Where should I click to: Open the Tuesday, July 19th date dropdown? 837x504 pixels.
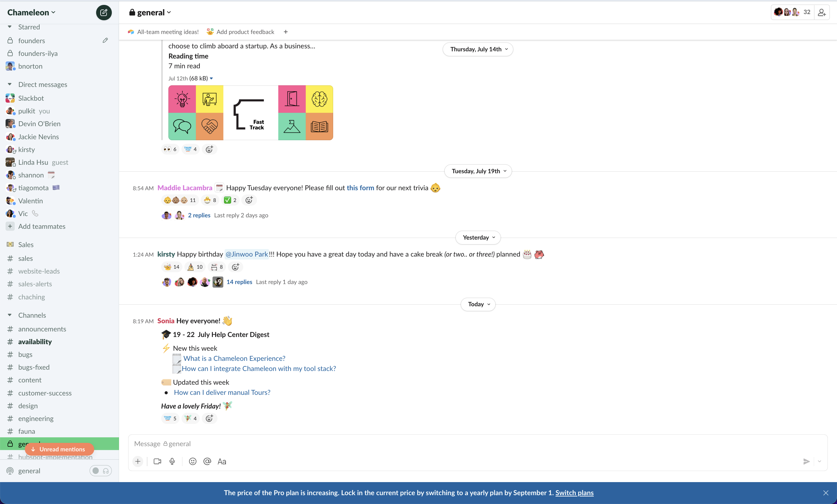click(x=478, y=171)
